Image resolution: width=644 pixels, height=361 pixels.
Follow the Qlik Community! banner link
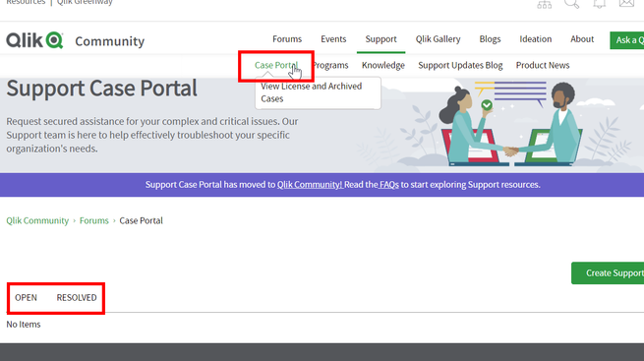click(310, 185)
